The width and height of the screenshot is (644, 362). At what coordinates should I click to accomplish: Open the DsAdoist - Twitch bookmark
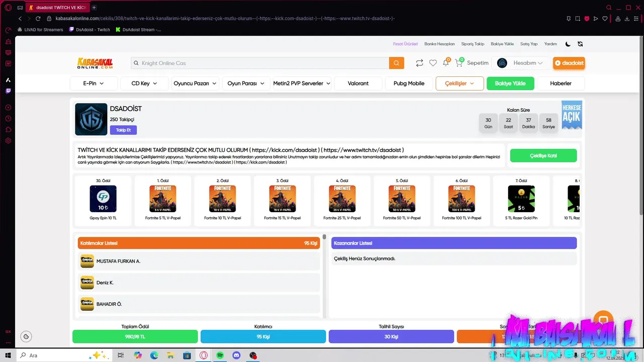(89, 30)
